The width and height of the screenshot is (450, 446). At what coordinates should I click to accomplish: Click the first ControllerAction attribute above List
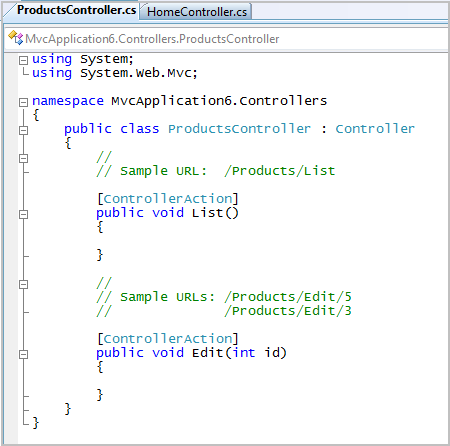[168, 199]
